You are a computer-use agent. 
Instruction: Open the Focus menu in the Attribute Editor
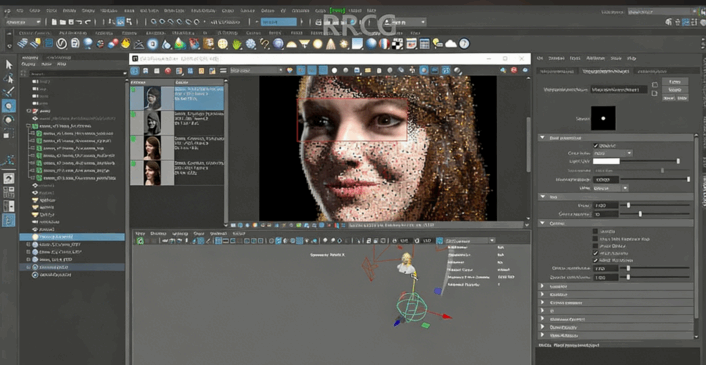click(575, 59)
